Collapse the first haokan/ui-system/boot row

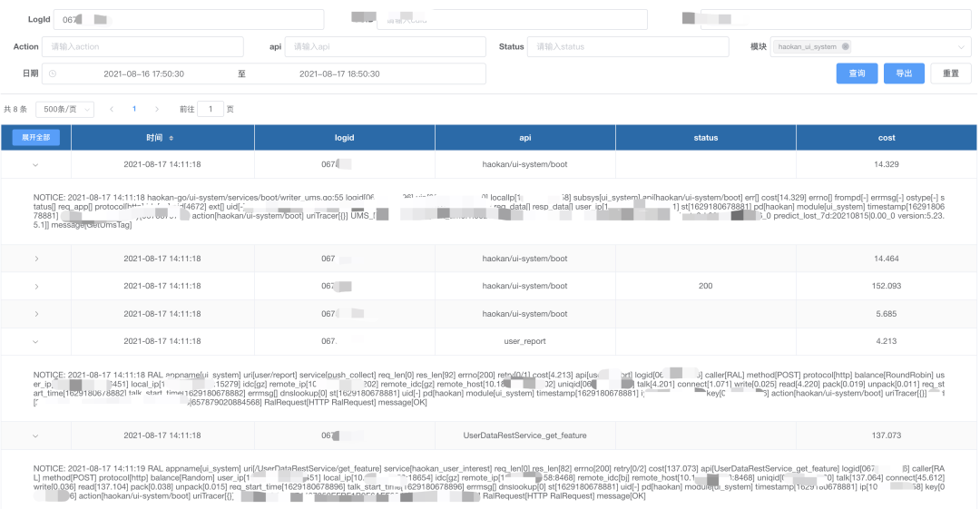[36, 164]
